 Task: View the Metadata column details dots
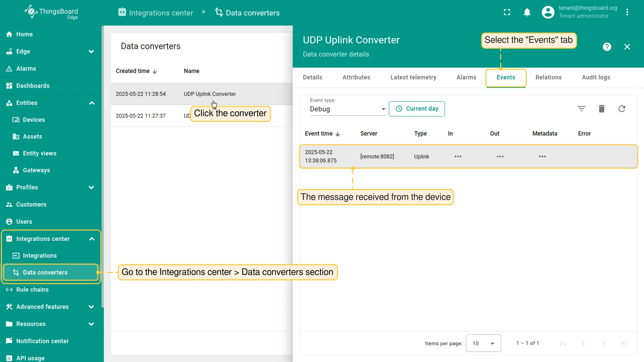coord(542,156)
